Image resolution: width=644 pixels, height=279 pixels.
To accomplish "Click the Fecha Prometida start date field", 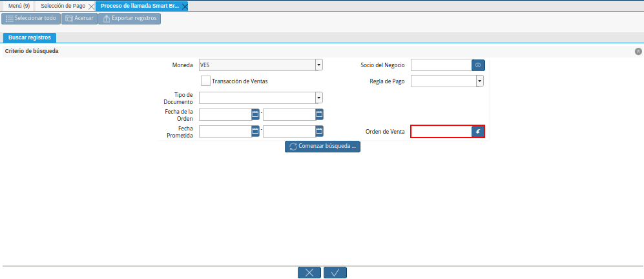I will tap(225, 131).
